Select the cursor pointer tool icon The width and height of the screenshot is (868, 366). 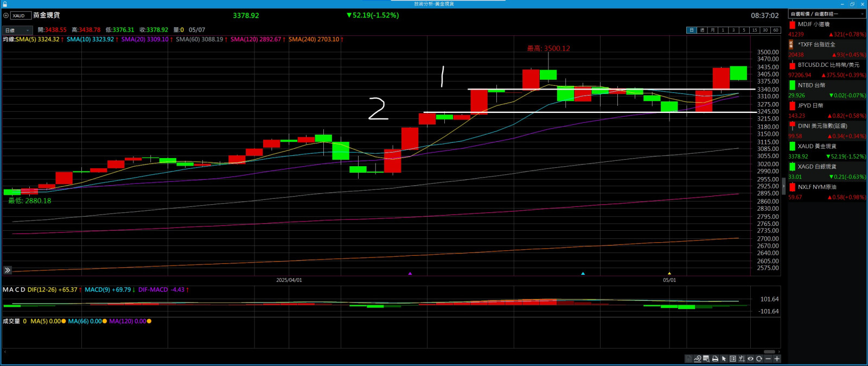724,359
